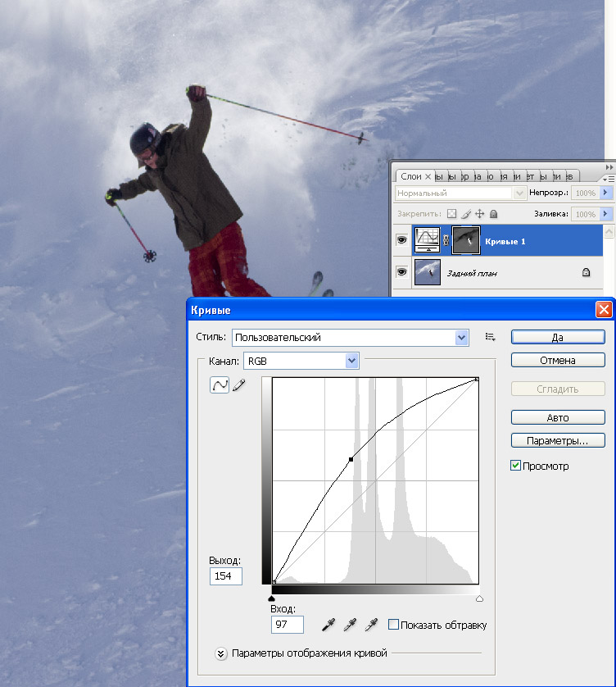Select the pencil draw-curve tool

[x=239, y=385]
